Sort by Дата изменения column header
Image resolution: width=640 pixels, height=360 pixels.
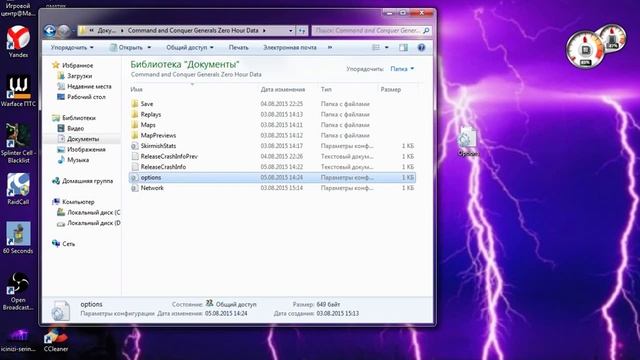[x=283, y=89]
